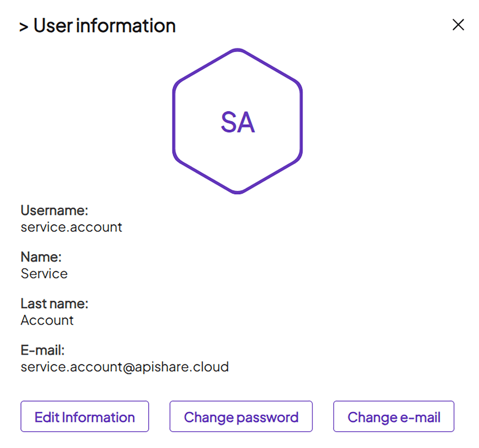Screen dimensions: 479x448
Task: Click the name value Service
Action: (44, 274)
